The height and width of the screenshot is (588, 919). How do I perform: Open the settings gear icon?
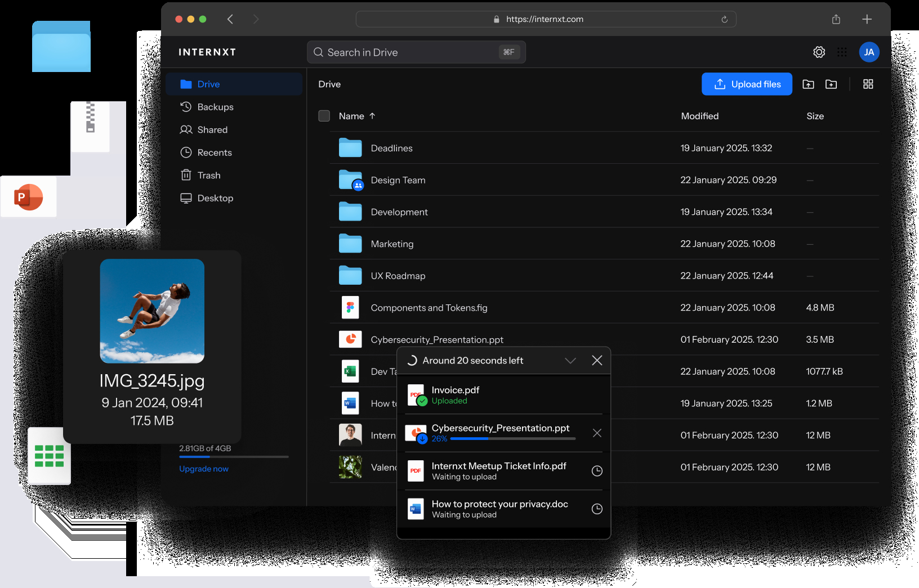coord(819,52)
